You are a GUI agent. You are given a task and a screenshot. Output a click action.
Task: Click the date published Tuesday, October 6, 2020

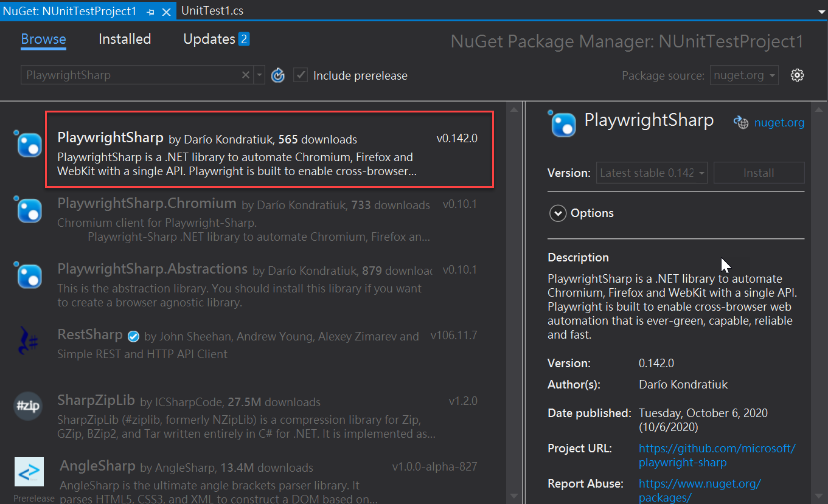(x=703, y=420)
